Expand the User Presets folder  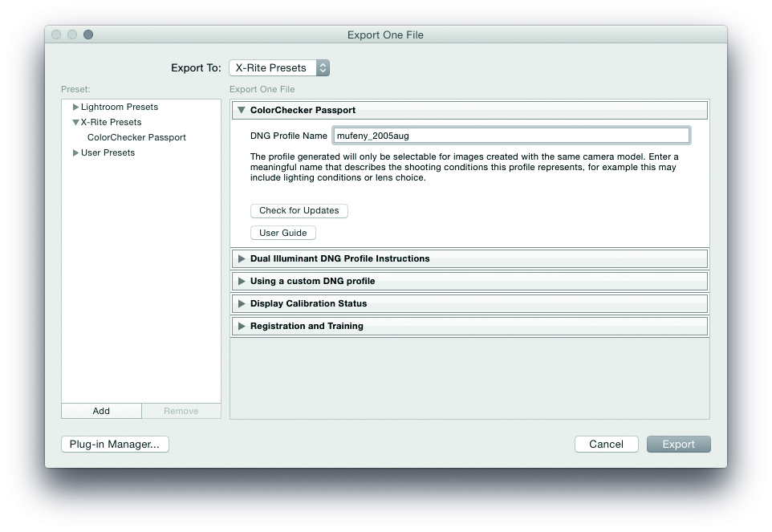pyautogui.click(x=75, y=153)
